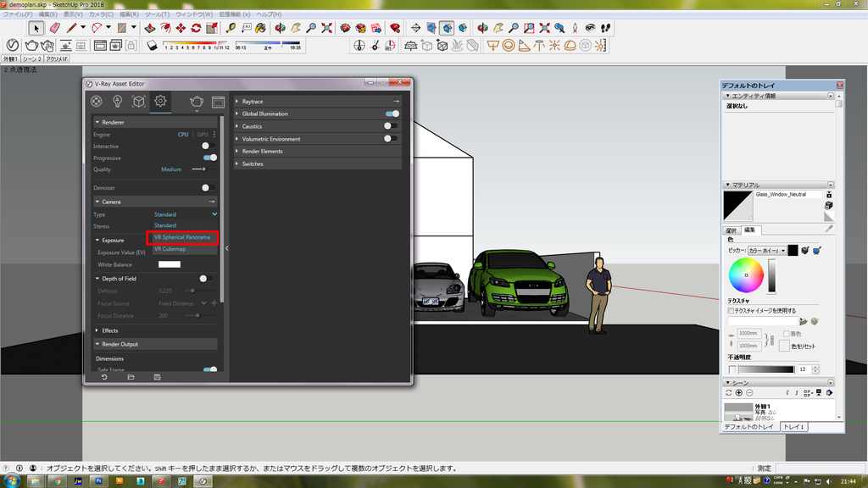
Task: Open V-Ray Geometry cube tab
Action: [139, 102]
